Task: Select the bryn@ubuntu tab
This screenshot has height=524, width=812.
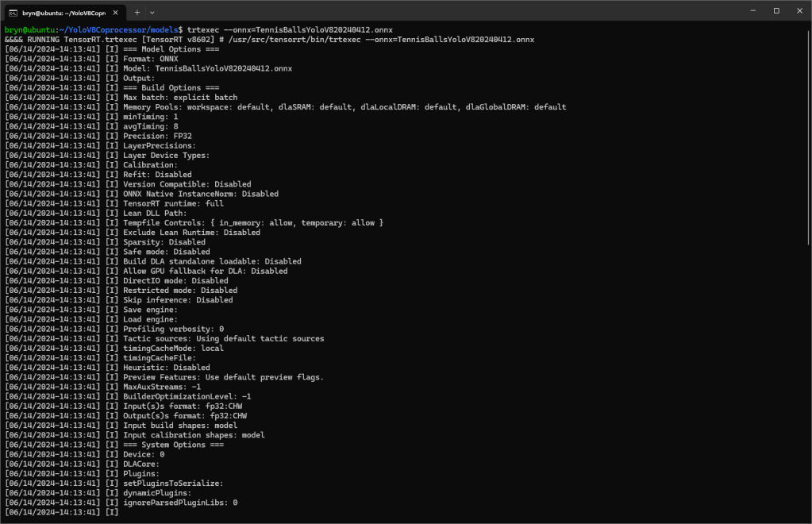Action: click(x=63, y=12)
